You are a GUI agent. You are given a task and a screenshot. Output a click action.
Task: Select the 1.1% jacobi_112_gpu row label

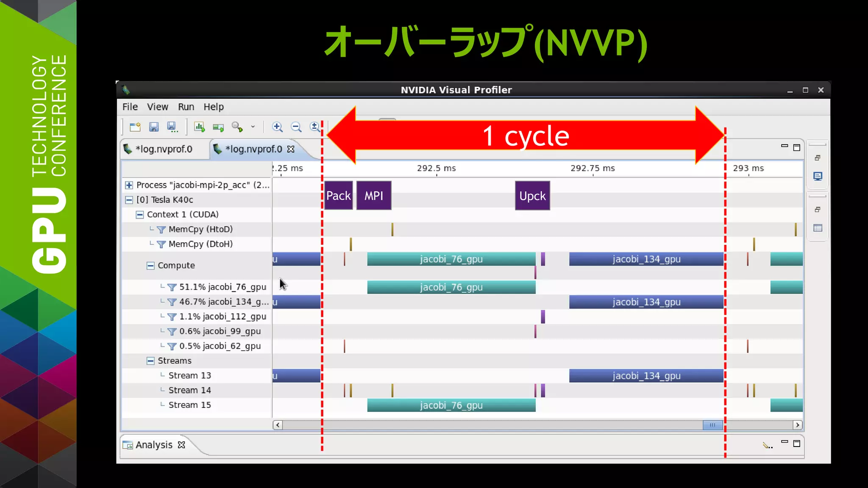click(223, 317)
